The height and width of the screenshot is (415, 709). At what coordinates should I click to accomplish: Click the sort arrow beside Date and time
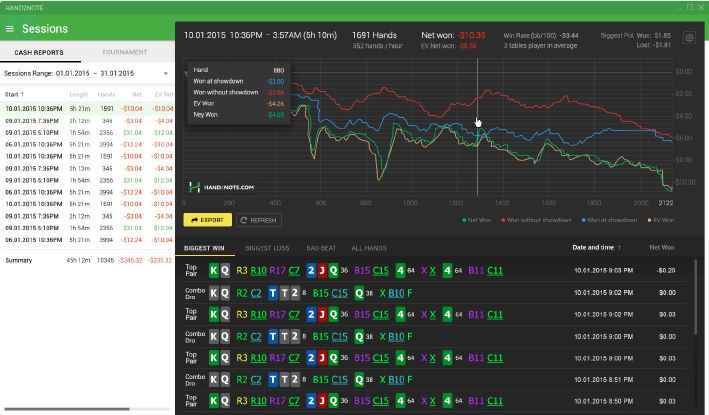pos(619,247)
